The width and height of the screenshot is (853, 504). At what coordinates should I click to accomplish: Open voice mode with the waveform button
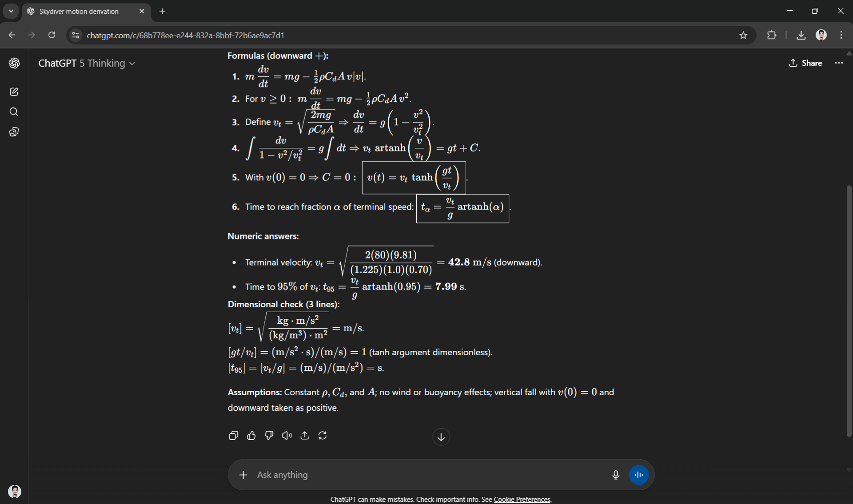click(639, 475)
